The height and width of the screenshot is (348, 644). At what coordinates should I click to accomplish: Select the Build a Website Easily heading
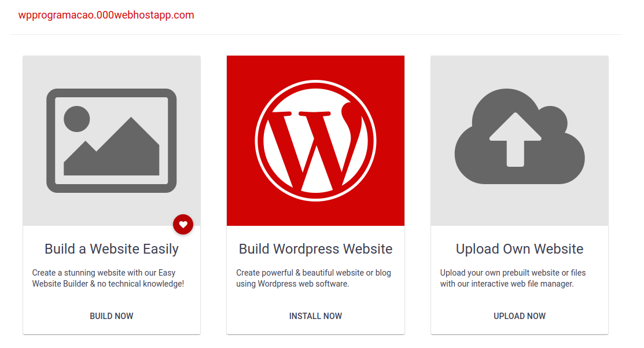pos(111,249)
